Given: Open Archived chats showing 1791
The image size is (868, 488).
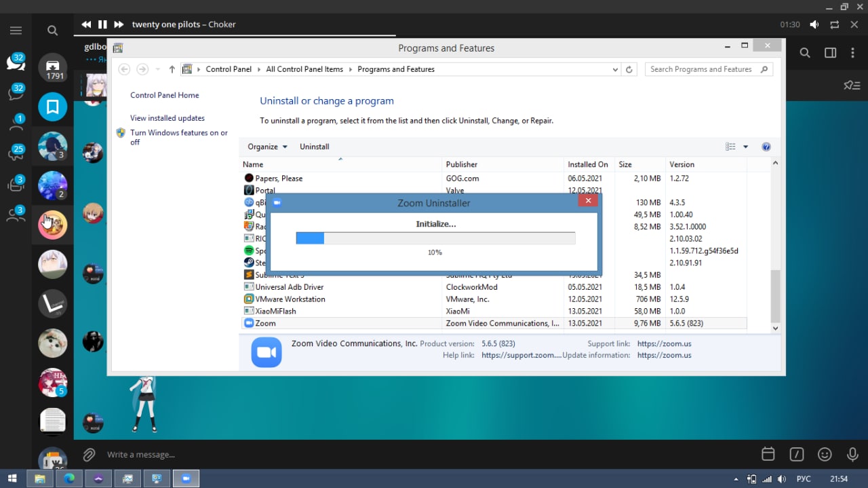Looking at the screenshot, I should tap(53, 68).
